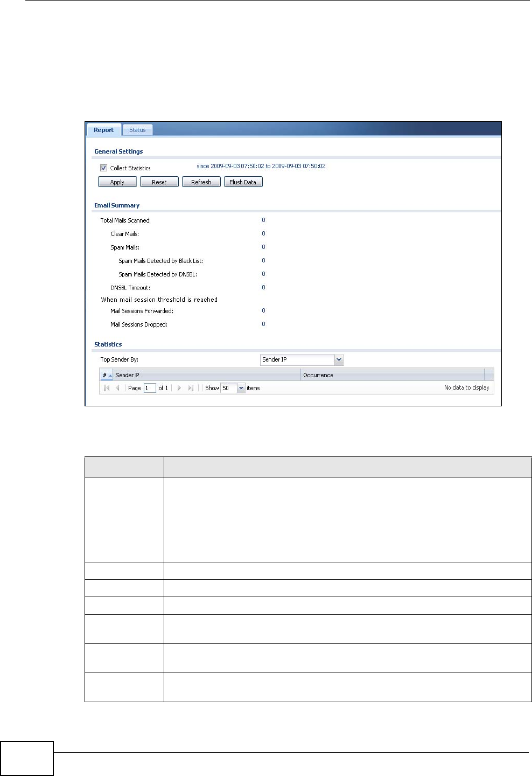The height and width of the screenshot is (776, 532).
Task: Click the Reset button
Action: pos(159,182)
